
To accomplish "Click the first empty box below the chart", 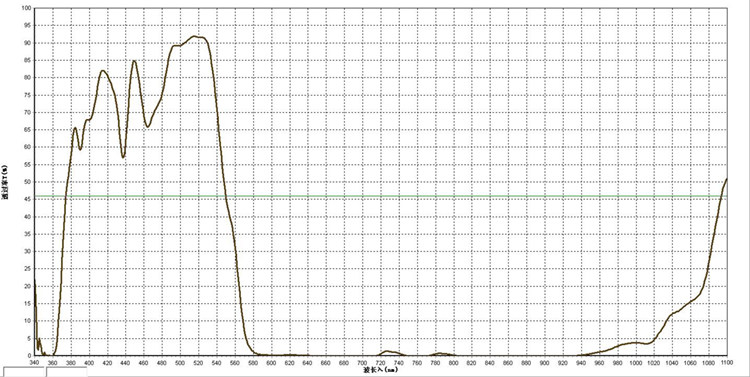I will (24, 372).
